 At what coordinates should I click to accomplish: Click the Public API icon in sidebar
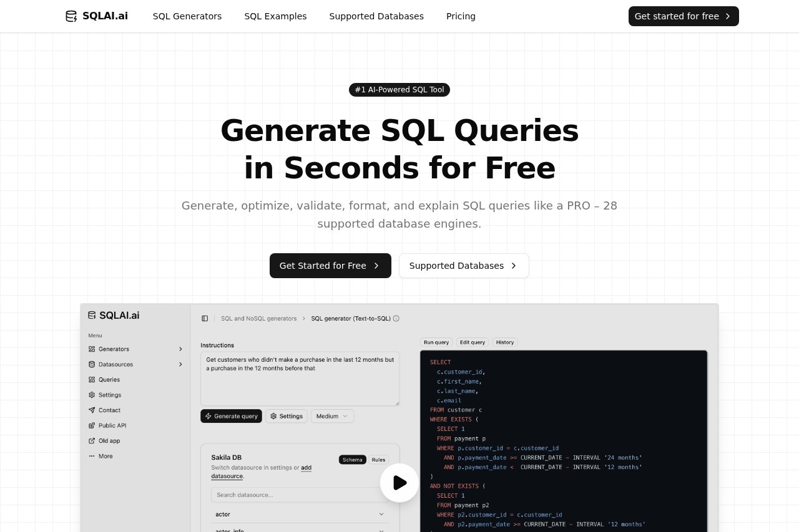click(92, 425)
